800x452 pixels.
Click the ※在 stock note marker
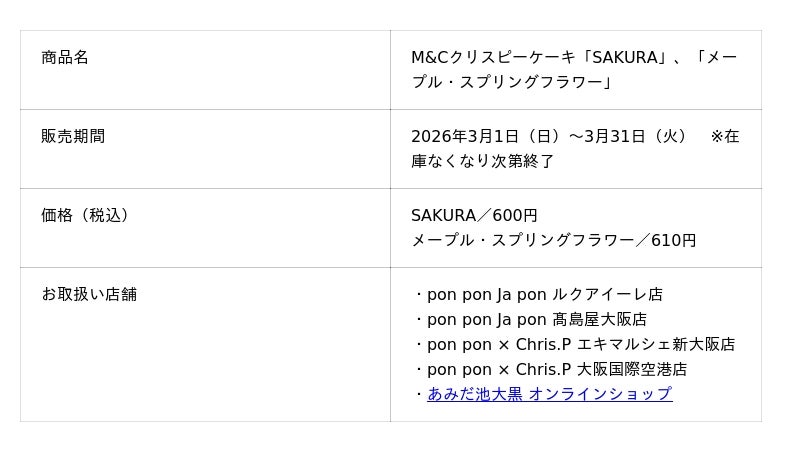click(x=725, y=137)
